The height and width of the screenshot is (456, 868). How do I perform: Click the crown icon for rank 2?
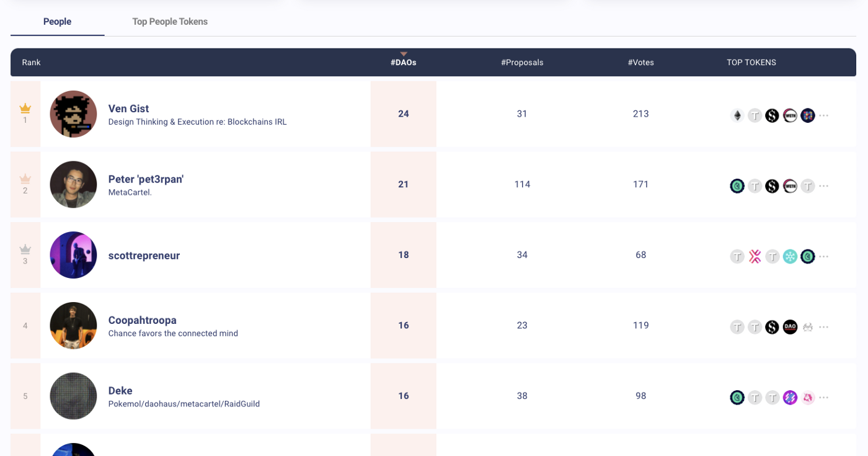(x=25, y=179)
